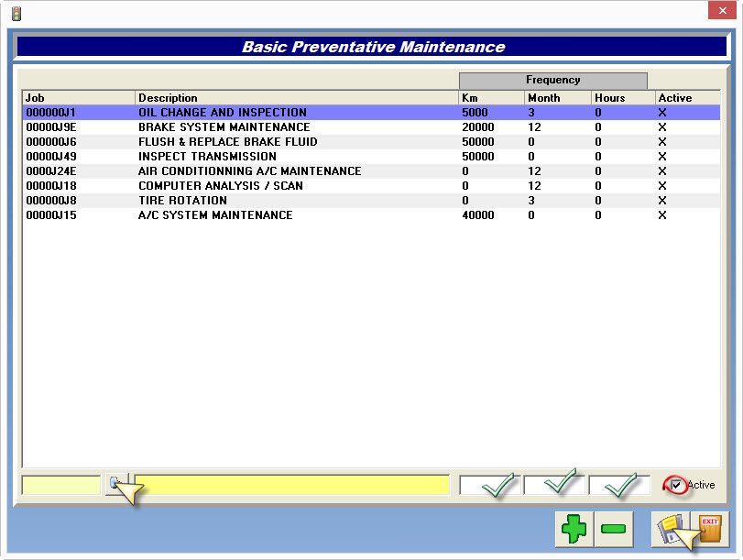Click Month 3 in OIL CHANGE row
Screen dimensions: 743x560
coord(531,113)
